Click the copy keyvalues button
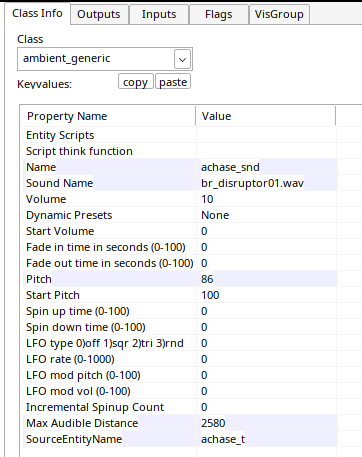Screen dimensions: 362x457 (135, 82)
